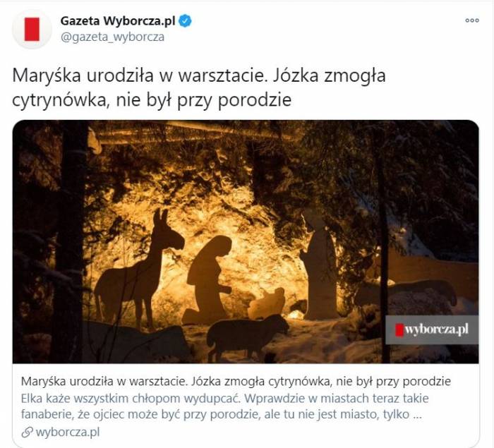Open the @gazeta_wyborcza handle link
The width and height of the screenshot is (494, 448).
coord(112,37)
